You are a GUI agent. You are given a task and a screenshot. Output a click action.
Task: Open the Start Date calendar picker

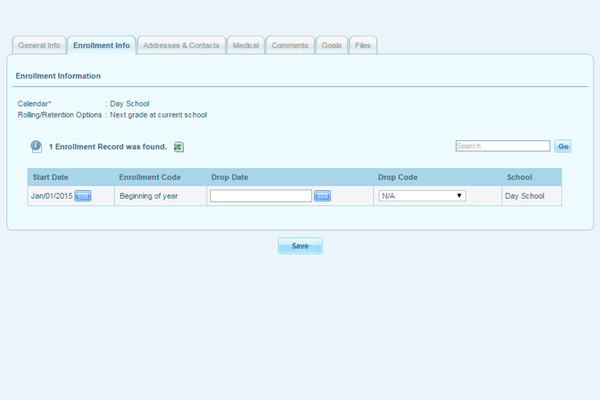(x=83, y=196)
